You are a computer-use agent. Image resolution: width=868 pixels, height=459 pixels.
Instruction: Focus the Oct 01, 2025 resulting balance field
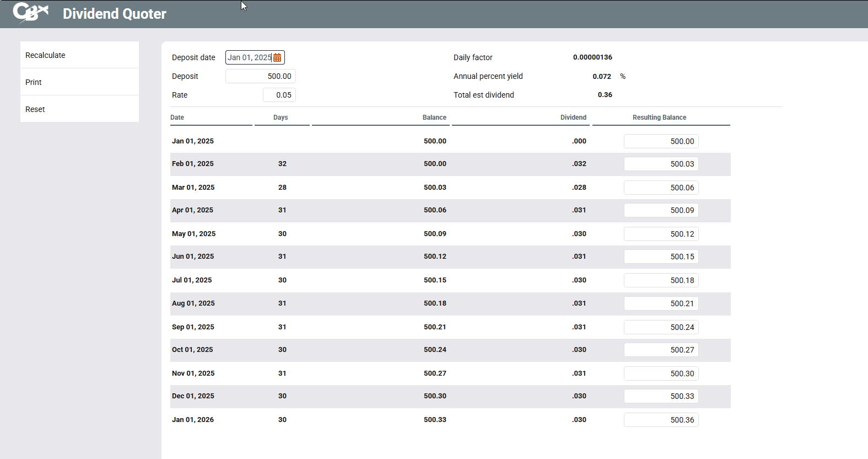coord(661,350)
